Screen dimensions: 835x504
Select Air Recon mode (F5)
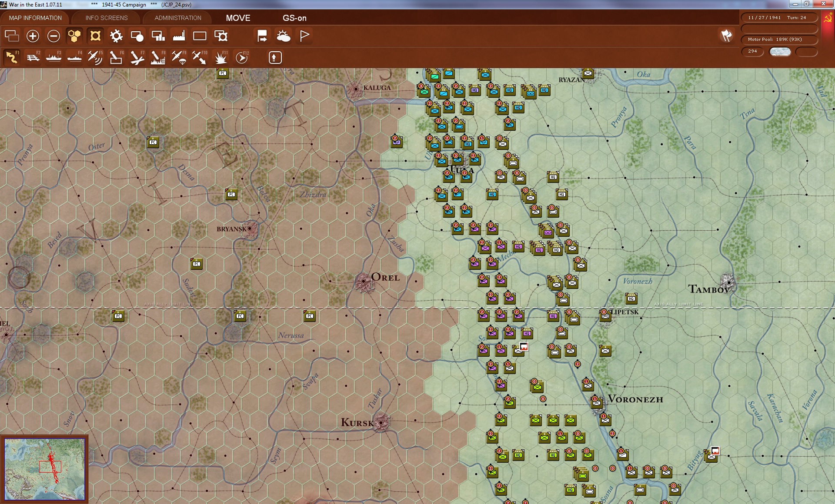95,57
